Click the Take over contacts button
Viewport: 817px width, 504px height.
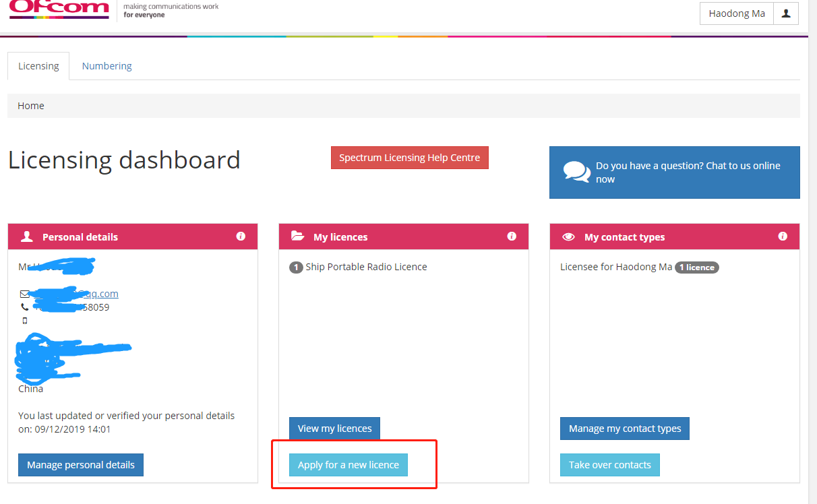[609, 465]
